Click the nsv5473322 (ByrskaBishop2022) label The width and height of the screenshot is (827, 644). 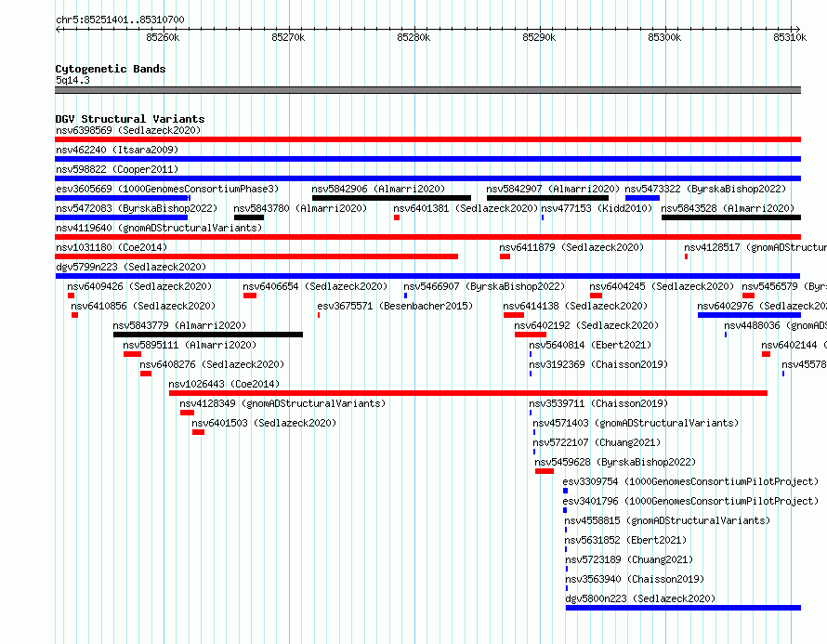coord(705,189)
